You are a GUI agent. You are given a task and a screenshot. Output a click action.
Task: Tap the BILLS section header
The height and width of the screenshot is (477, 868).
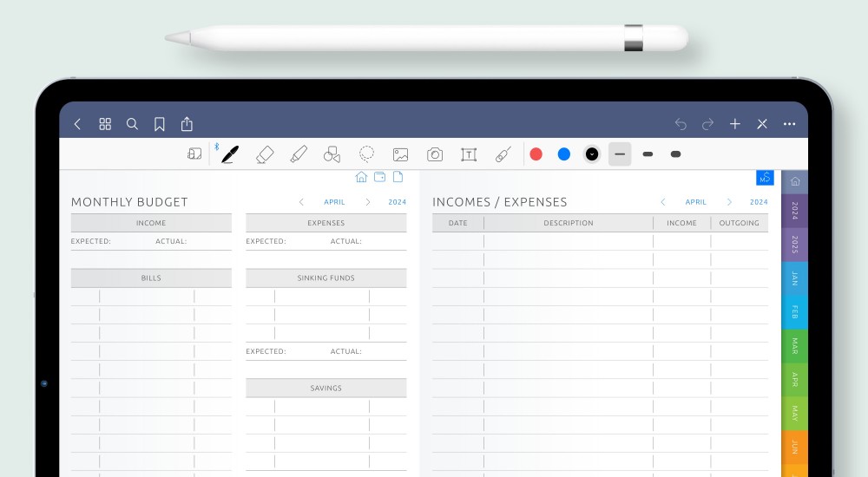(151, 278)
